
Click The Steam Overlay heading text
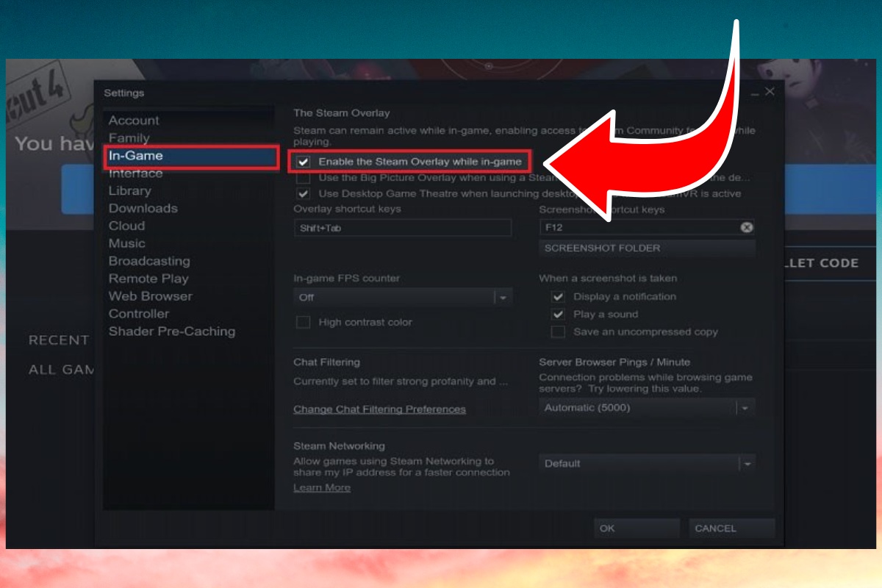[x=342, y=113]
